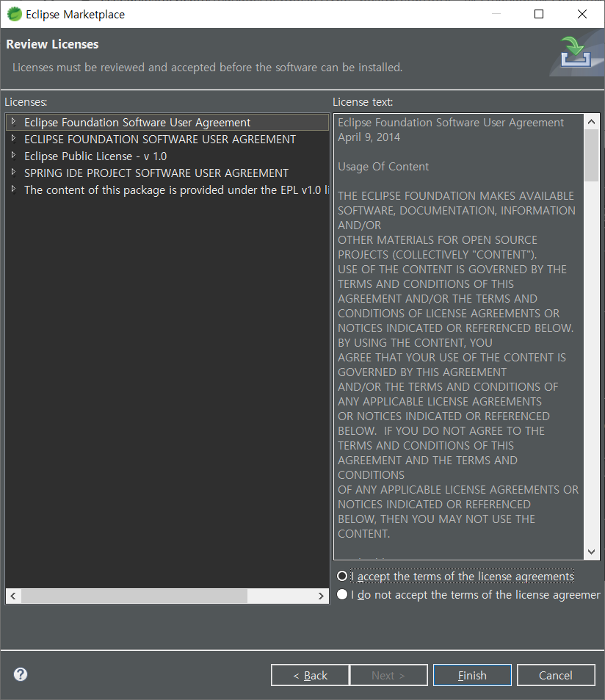Image resolution: width=605 pixels, height=700 pixels.
Task: Click license text scrollbar up arrow
Action: pyautogui.click(x=592, y=121)
